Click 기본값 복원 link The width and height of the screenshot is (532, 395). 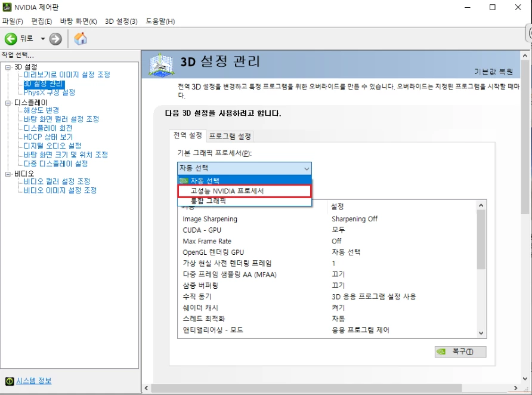click(493, 72)
